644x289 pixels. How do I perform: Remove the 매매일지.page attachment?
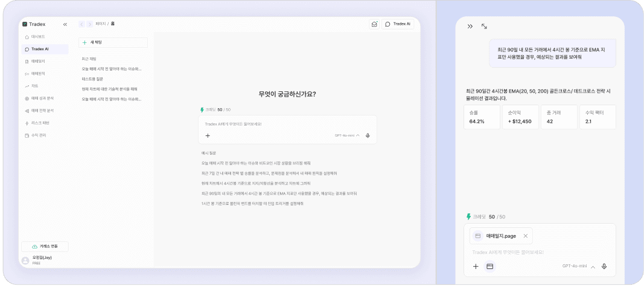525,236
